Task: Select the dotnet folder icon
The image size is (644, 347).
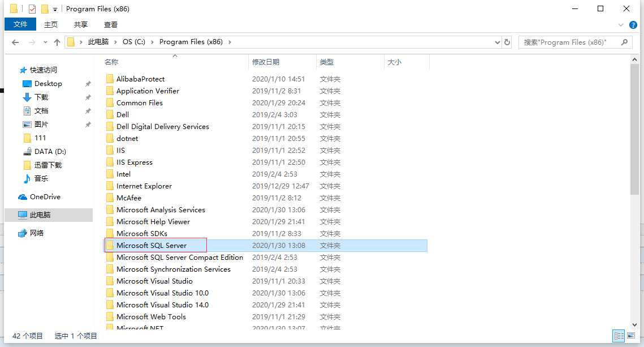Action: [x=110, y=138]
